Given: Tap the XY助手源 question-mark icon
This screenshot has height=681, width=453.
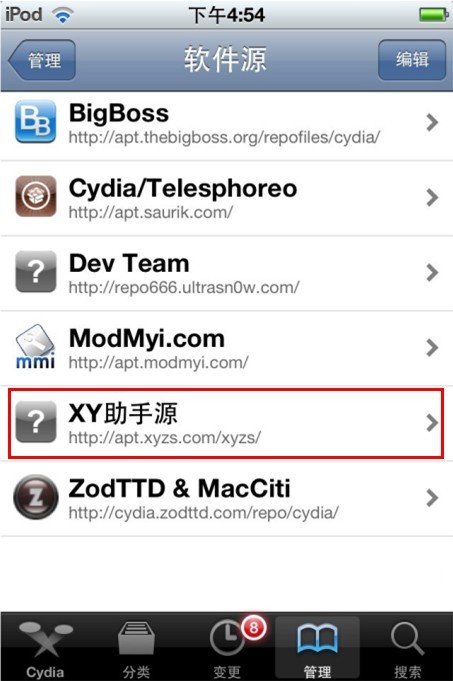Looking at the screenshot, I should point(36,421).
